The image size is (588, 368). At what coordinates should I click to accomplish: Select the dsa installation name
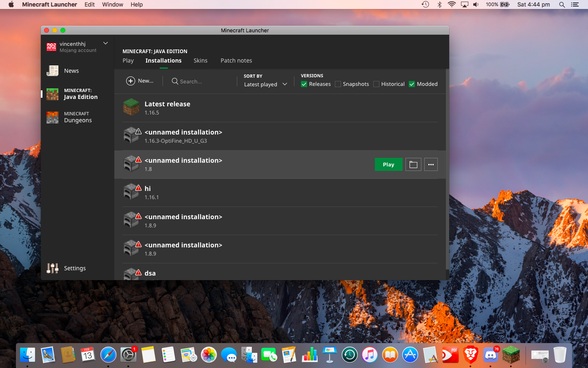click(x=150, y=273)
